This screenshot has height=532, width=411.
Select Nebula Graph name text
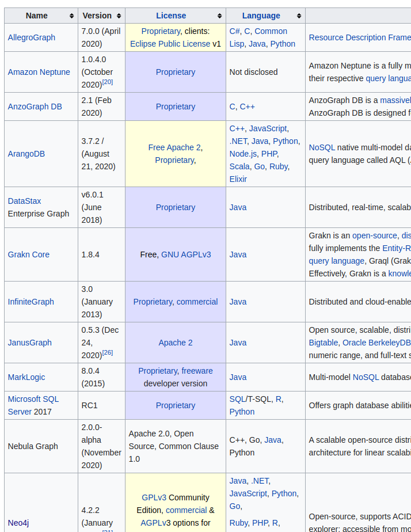click(x=33, y=447)
